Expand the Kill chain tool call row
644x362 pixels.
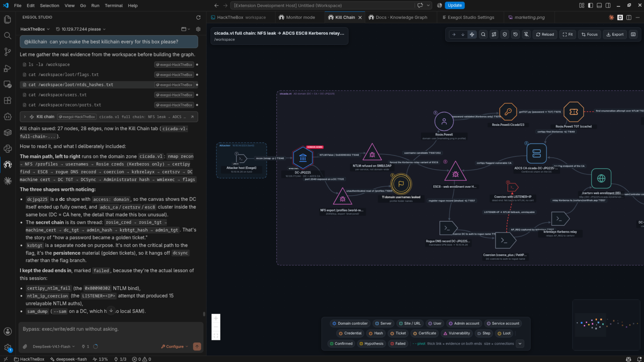[x=109, y=117]
